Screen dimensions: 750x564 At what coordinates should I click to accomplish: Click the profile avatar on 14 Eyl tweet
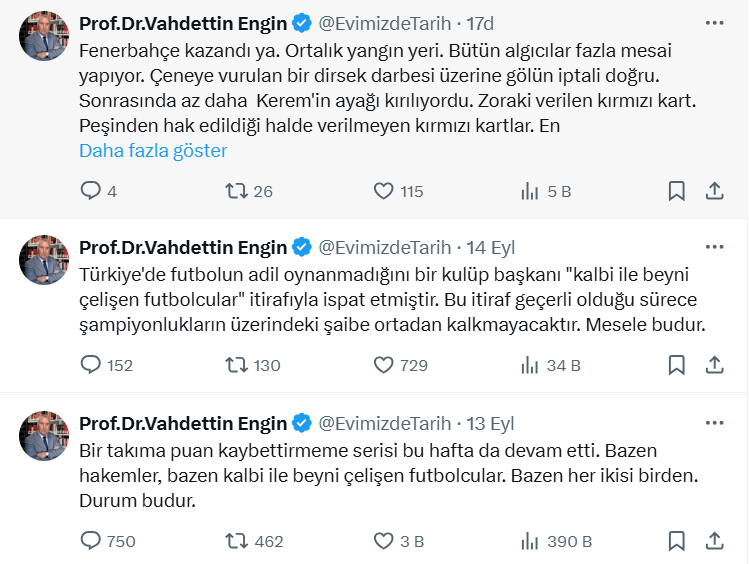point(44,262)
